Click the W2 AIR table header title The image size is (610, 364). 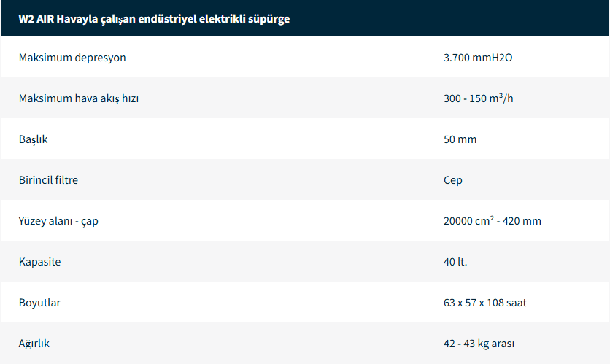click(x=154, y=19)
